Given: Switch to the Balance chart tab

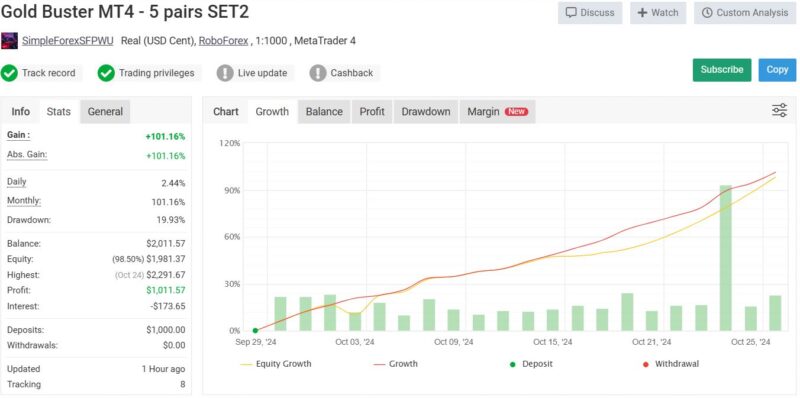Looking at the screenshot, I should pyautogui.click(x=324, y=112).
